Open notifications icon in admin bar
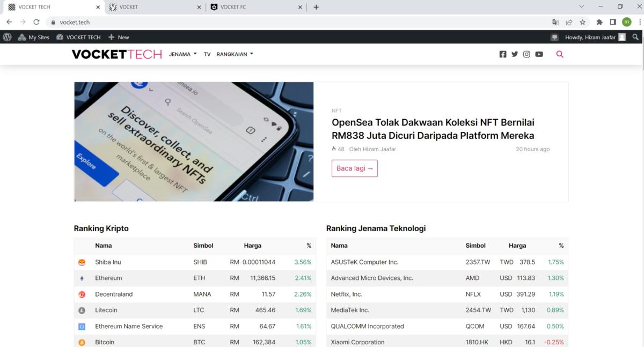 554,37
